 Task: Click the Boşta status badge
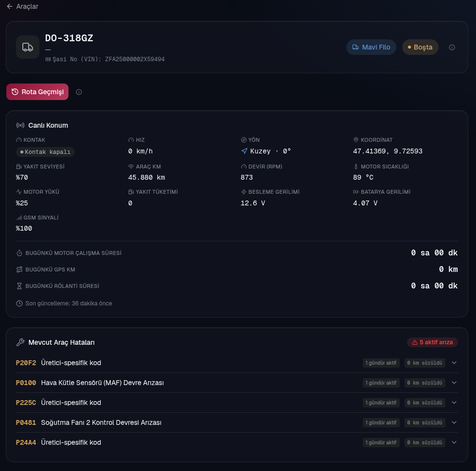pyautogui.click(x=420, y=47)
